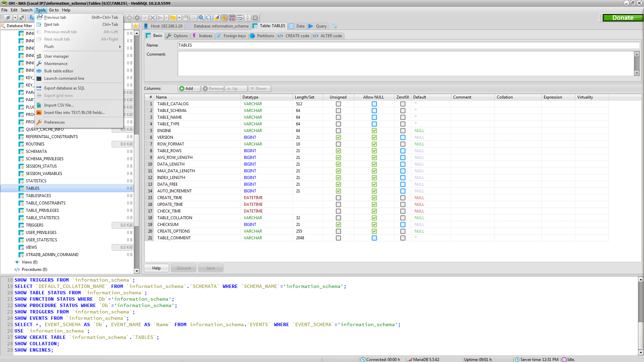Switch to the Foreign keys tab
Viewport: 644px width, 362px height.
point(231,36)
